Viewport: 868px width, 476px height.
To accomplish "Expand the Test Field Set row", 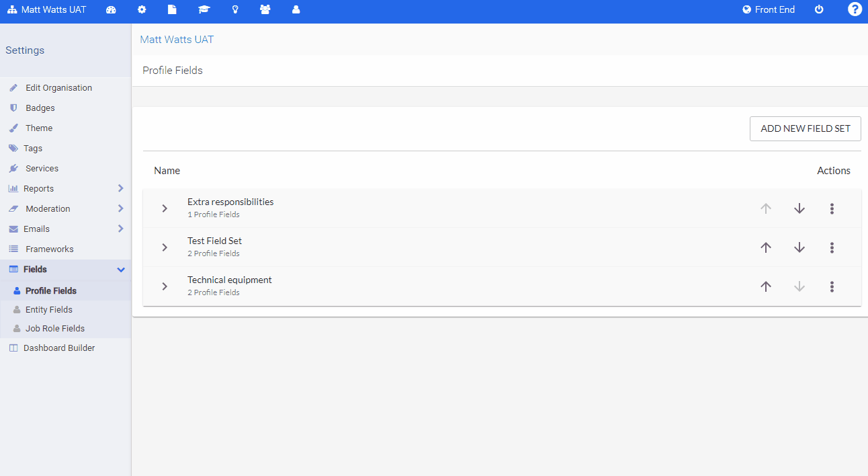I will (x=165, y=247).
